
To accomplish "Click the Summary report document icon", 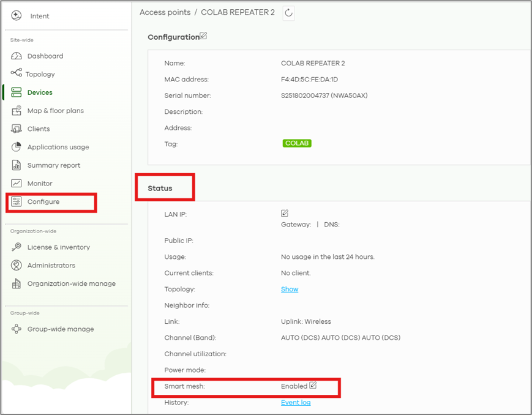I will click(17, 165).
